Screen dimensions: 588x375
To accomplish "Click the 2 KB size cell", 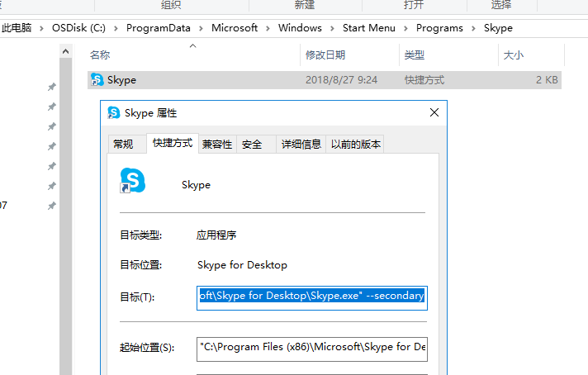I will [x=547, y=80].
